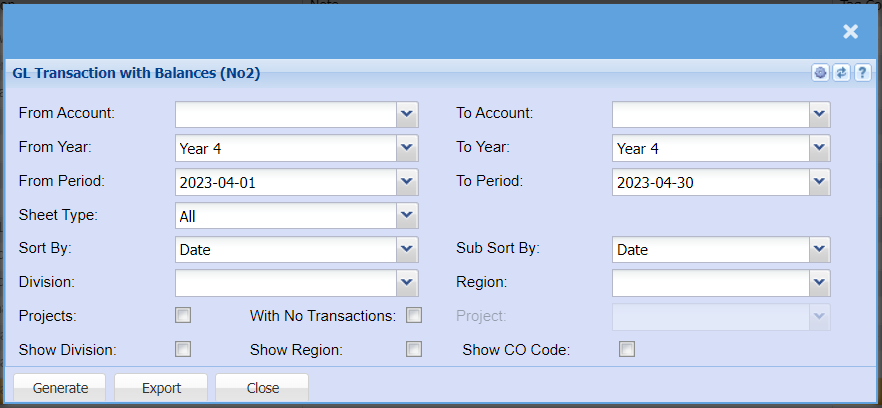
Task: Tick the With No Transactions checkbox
Action: point(414,316)
